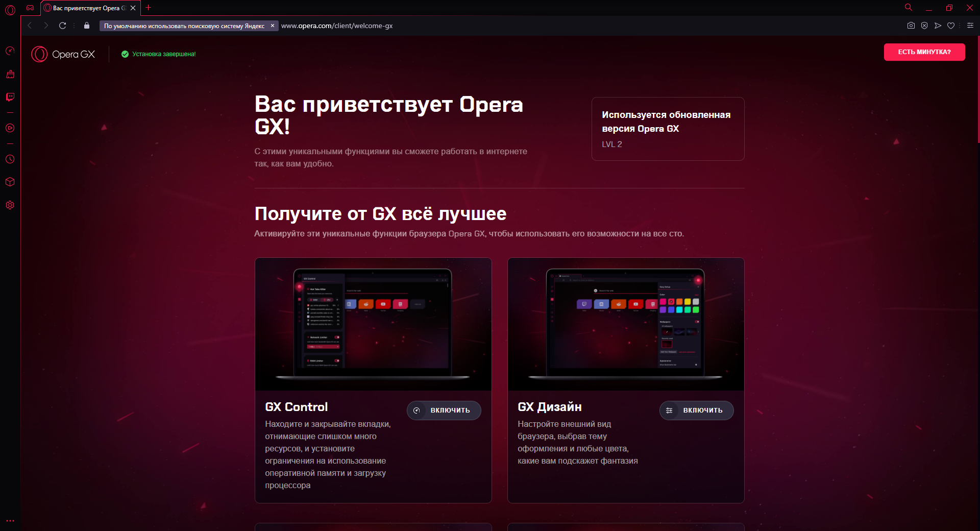Click the LVL 2 version label

point(612,144)
